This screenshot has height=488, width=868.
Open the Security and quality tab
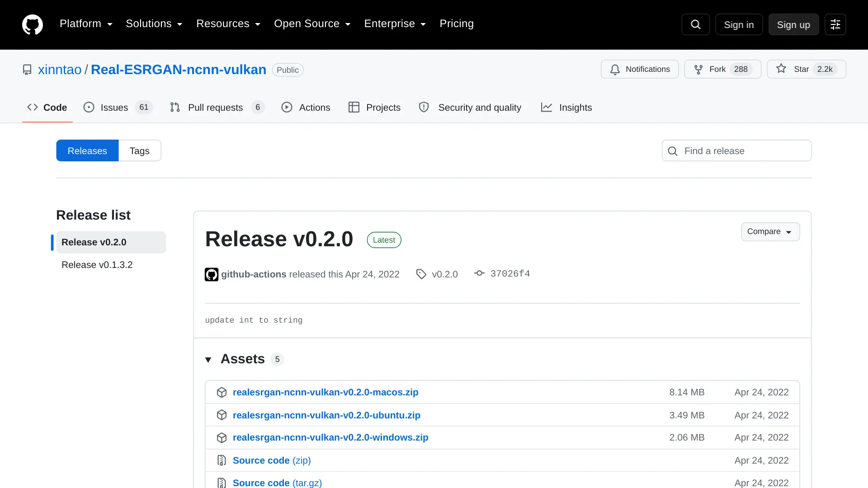tap(470, 108)
